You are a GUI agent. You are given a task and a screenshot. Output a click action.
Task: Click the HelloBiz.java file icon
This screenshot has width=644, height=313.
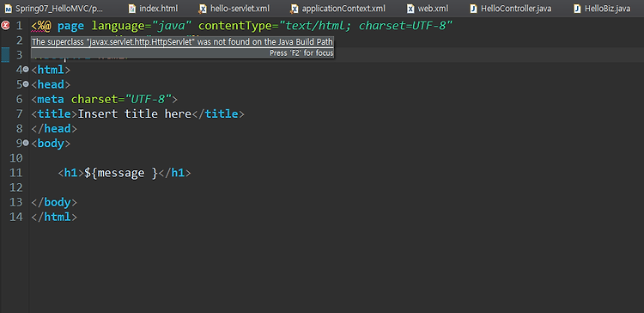[x=578, y=9]
